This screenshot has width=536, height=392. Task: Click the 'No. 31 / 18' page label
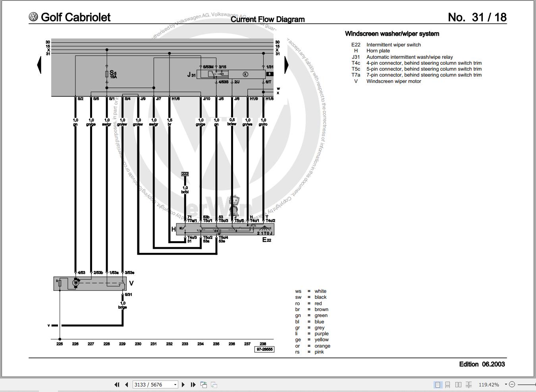pos(477,17)
